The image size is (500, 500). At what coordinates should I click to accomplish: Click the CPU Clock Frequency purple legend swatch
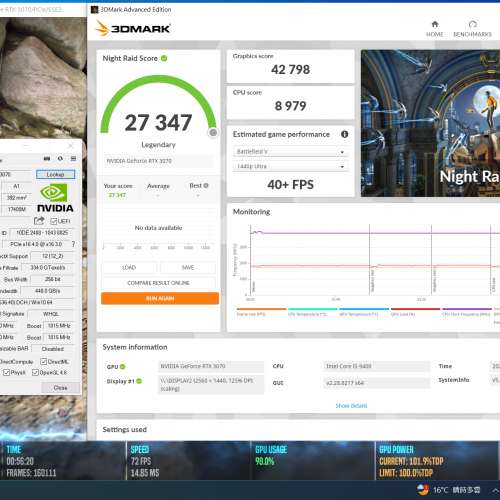click(x=467, y=309)
